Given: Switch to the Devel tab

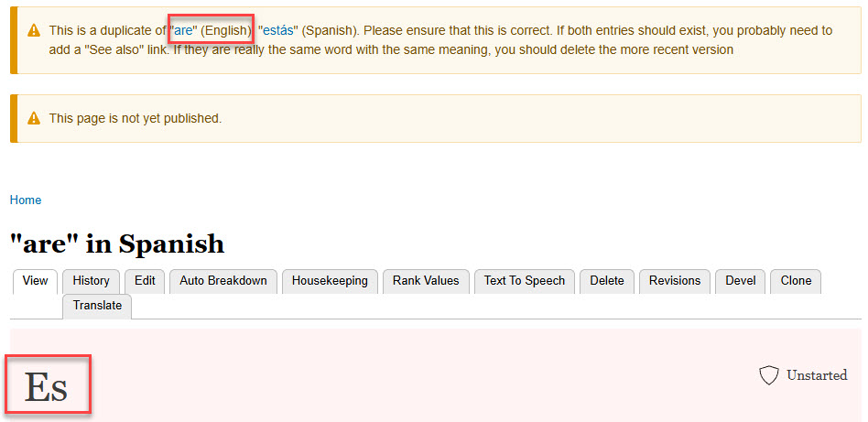Looking at the screenshot, I should pos(741,281).
